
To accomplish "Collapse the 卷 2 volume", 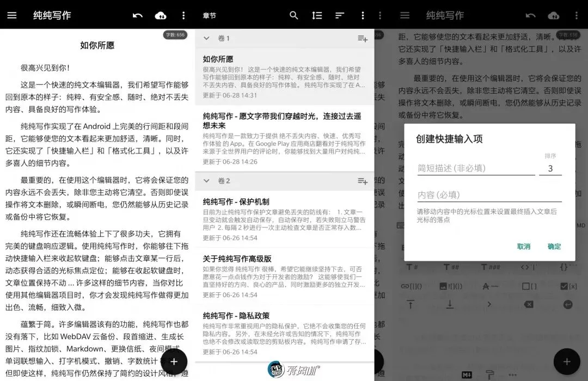I will click(x=206, y=181).
